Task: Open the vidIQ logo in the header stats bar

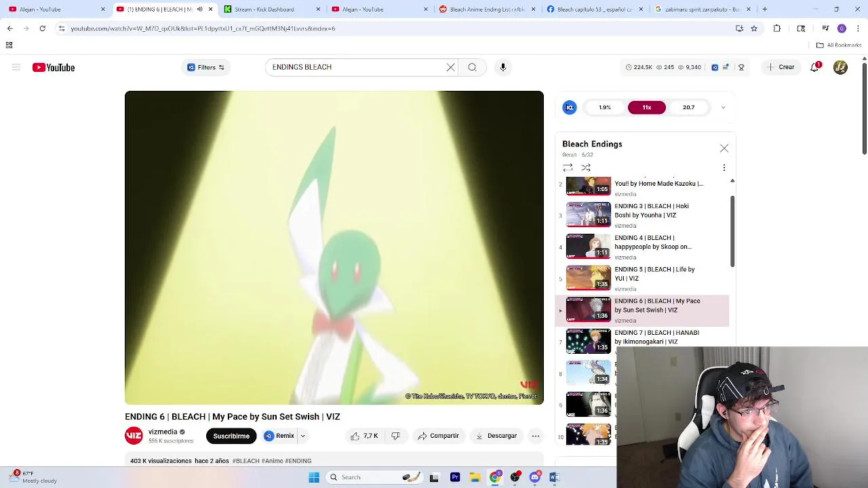Action: pos(715,67)
